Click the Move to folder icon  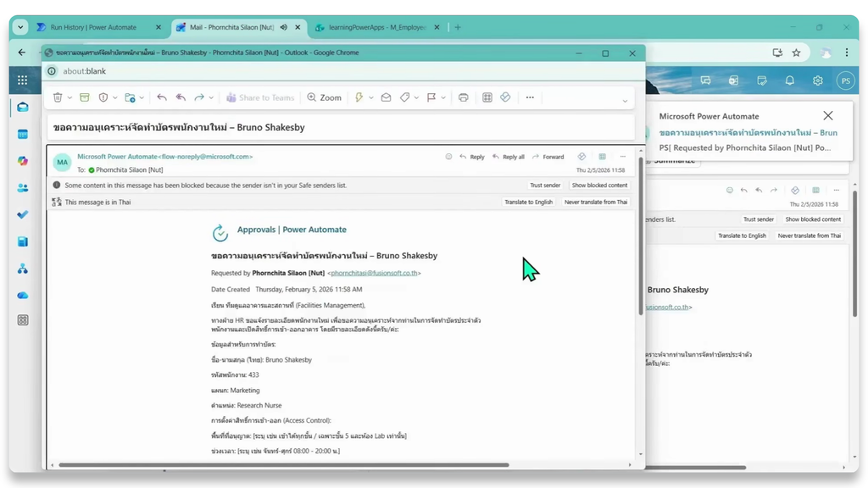coord(130,97)
